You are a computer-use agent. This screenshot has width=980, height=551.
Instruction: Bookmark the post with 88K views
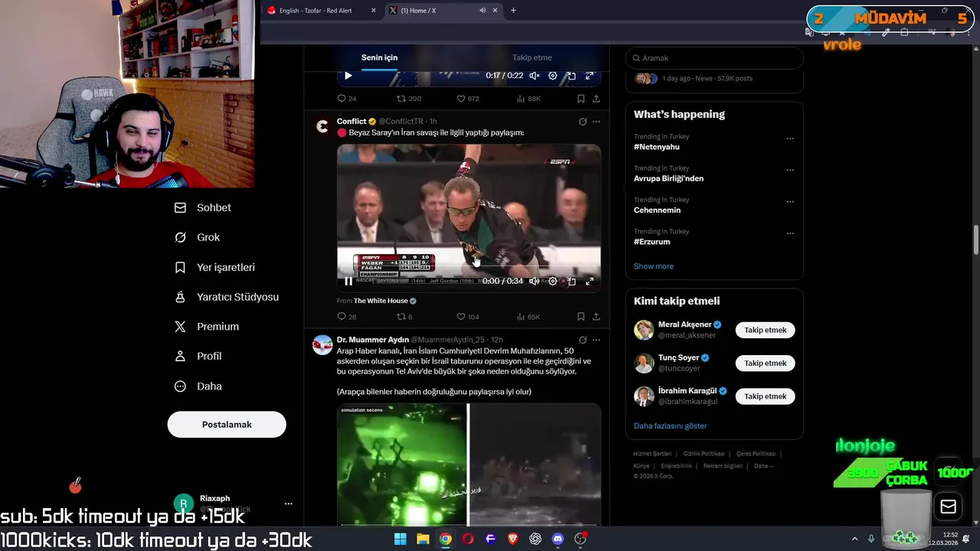[580, 99]
